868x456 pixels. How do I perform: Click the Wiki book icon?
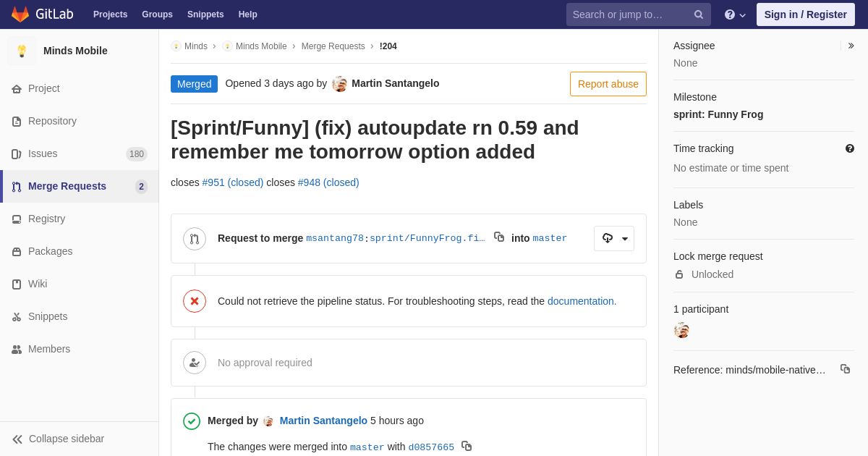[17, 284]
